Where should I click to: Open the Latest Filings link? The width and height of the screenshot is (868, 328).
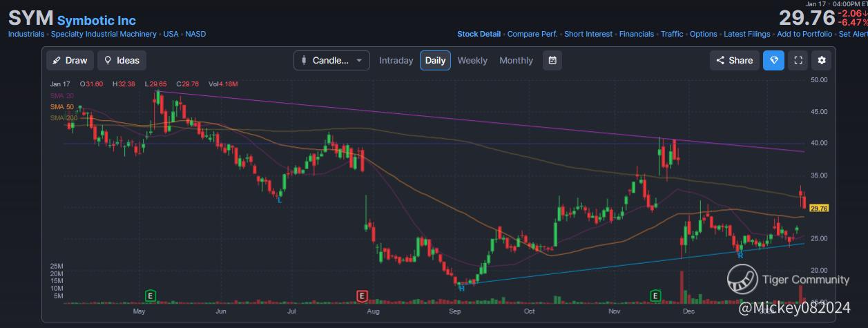(x=747, y=34)
